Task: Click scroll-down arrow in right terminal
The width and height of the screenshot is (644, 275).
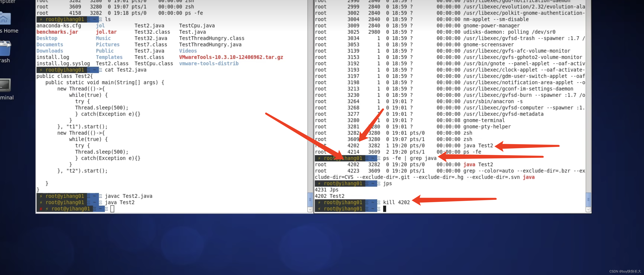Action: (x=588, y=209)
